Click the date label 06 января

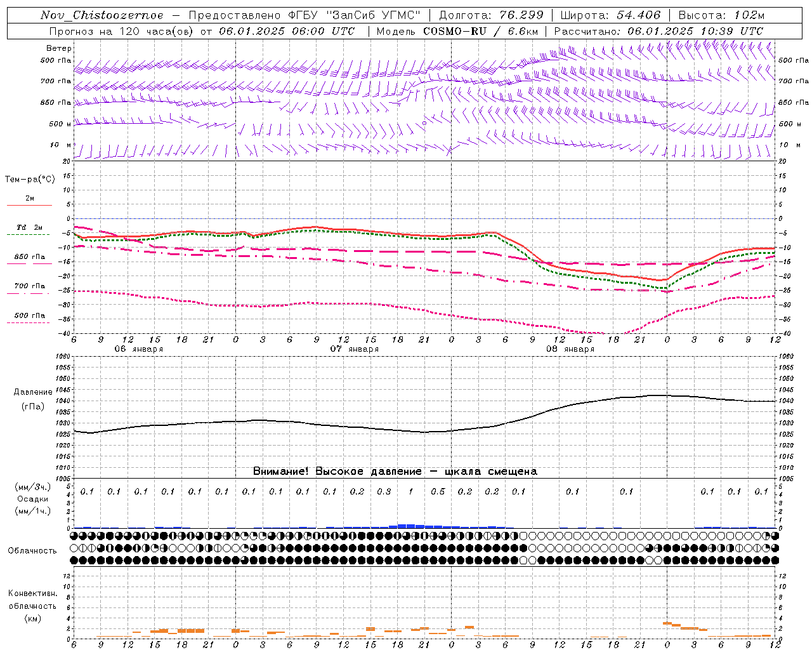[138, 349]
